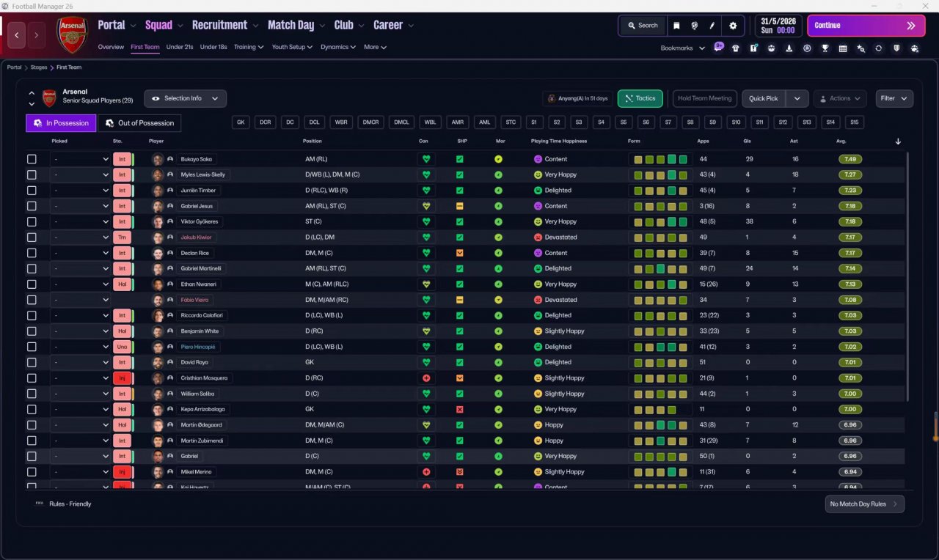Click sharpness icon for Kepa Arrizabalaga
The height and width of the screenshot is (560, 939).
pyautogui.click(x=460, y=409)
